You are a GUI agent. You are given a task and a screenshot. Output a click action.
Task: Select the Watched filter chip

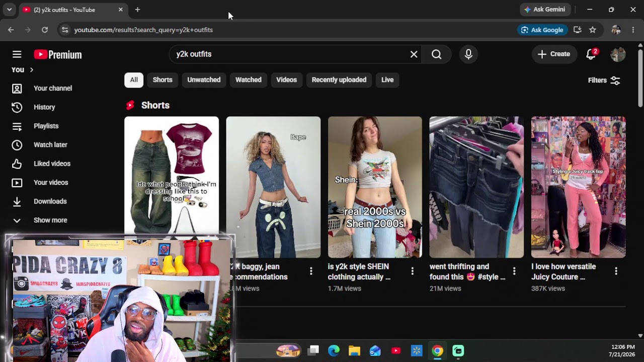[x=249, y=80]
